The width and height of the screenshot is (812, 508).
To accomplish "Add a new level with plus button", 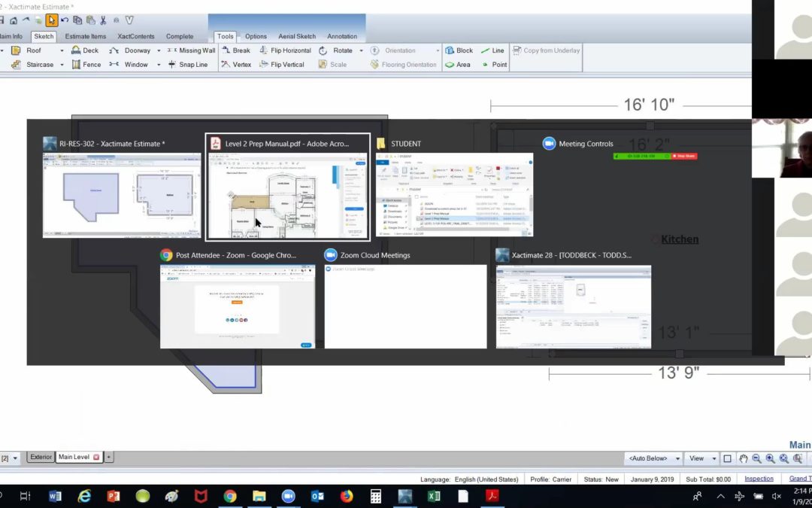I will point(108,457).
